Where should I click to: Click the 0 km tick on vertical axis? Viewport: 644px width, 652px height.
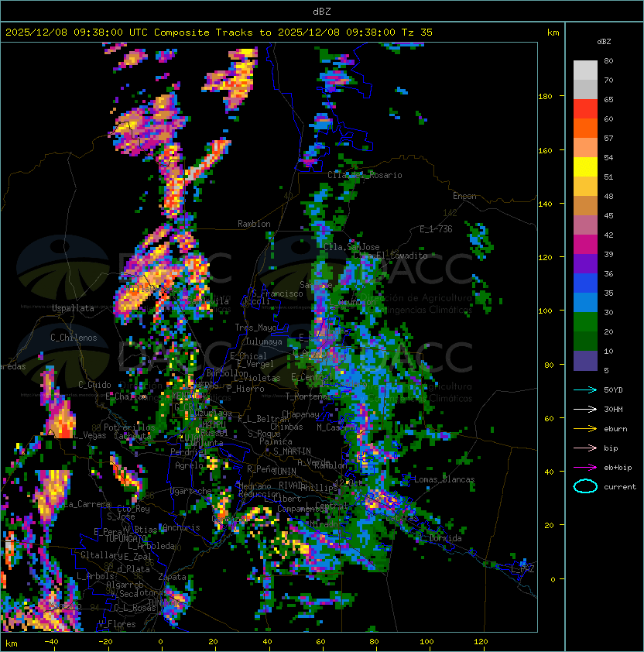(553, 580)
